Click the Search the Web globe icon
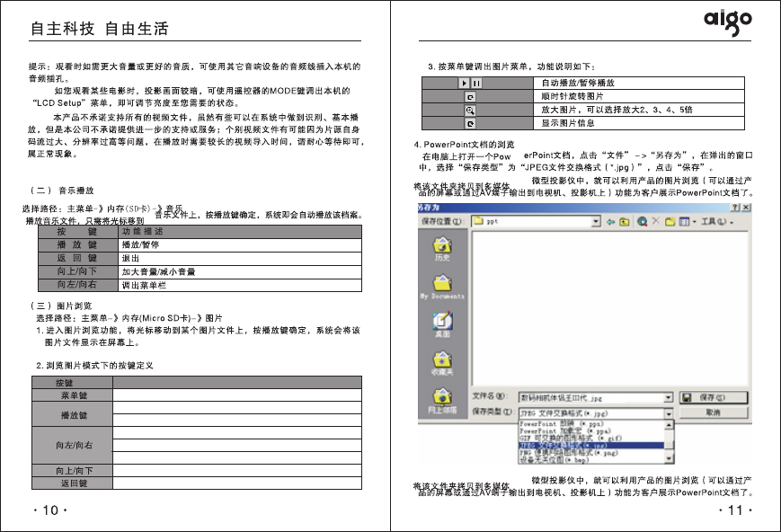 [x=642, y=222]
